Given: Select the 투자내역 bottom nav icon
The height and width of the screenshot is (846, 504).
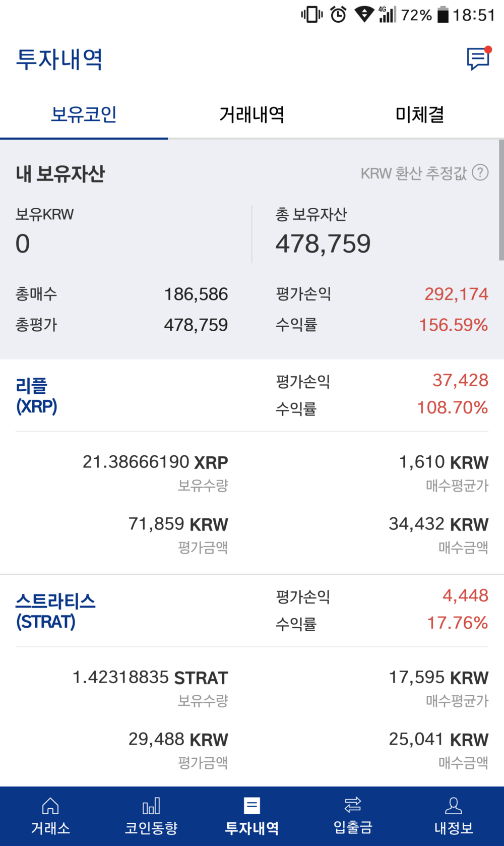Looking at the screenshot, I should click(252, 806).
